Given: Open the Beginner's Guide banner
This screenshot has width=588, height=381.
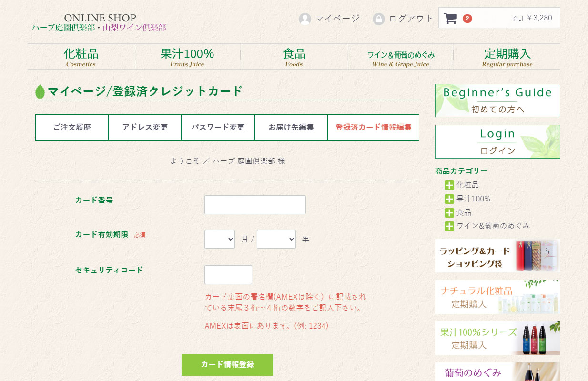Looking at the screenshot, I should (497, 100).
